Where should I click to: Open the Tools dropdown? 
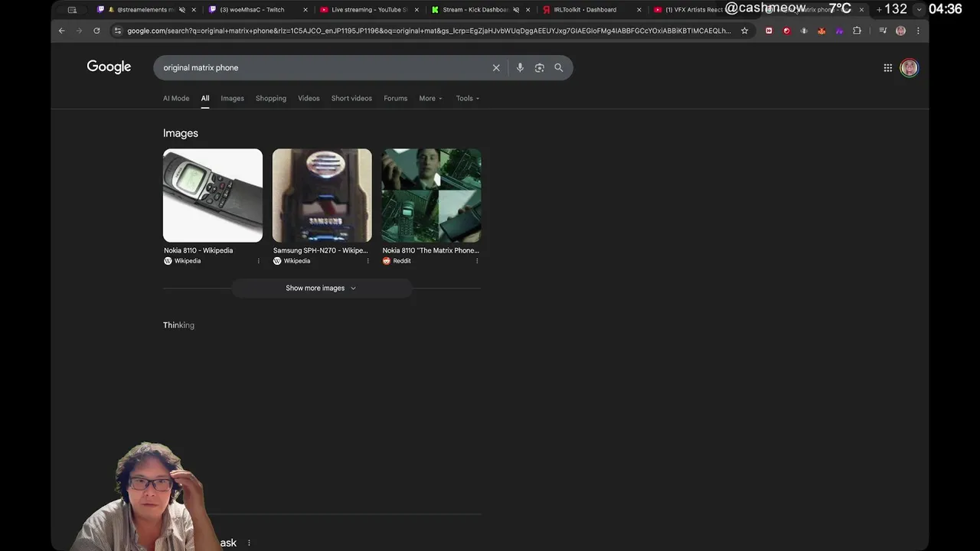point(468,98)
